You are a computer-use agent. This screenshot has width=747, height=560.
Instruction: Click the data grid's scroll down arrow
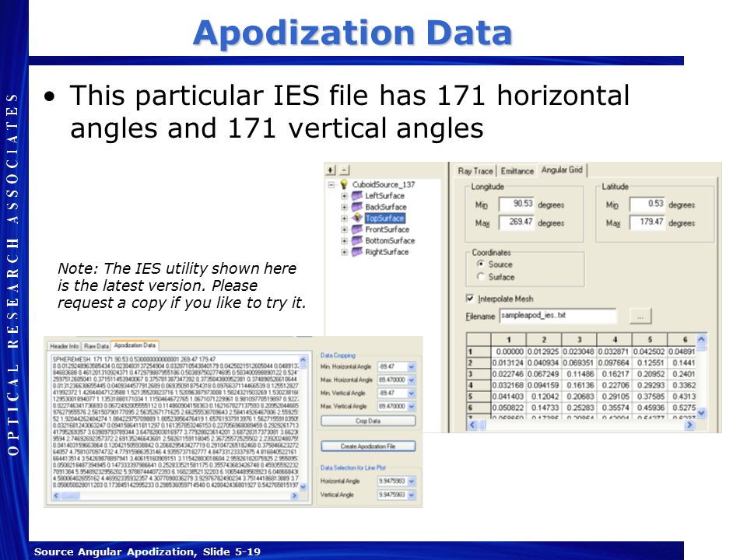coord(701,413)
